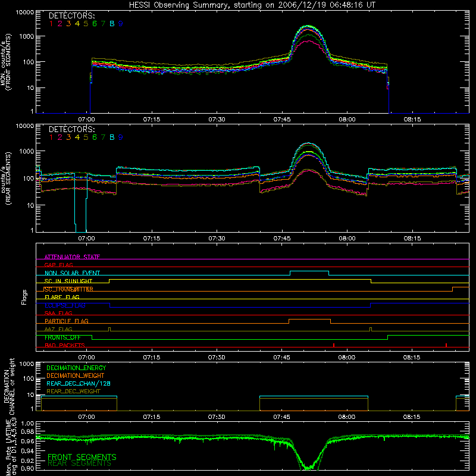Click the DECIMATION_ENERGY legend entry
Image resolution: width=476 pixels, height=476 pixels.
tap(76, 368)
